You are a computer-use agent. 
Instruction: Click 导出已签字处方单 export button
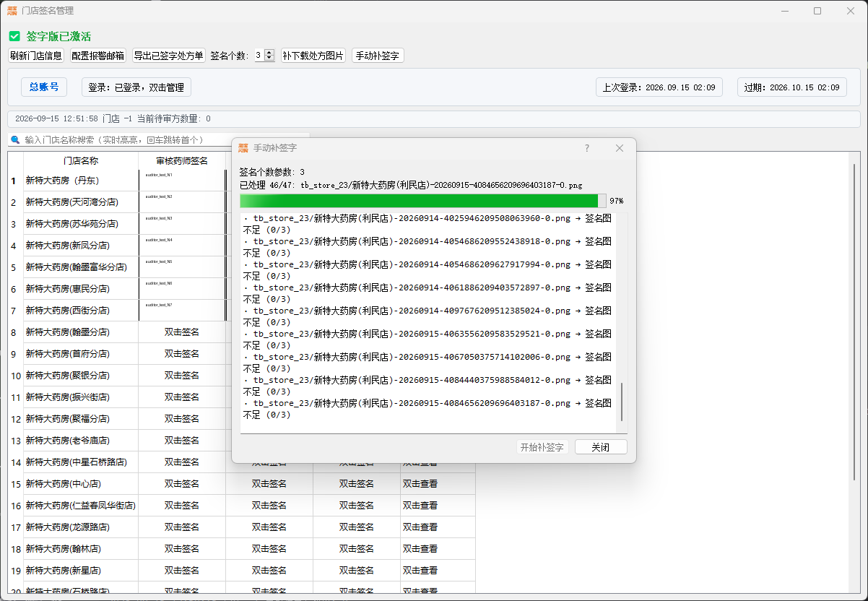click(x=168, y=56)
